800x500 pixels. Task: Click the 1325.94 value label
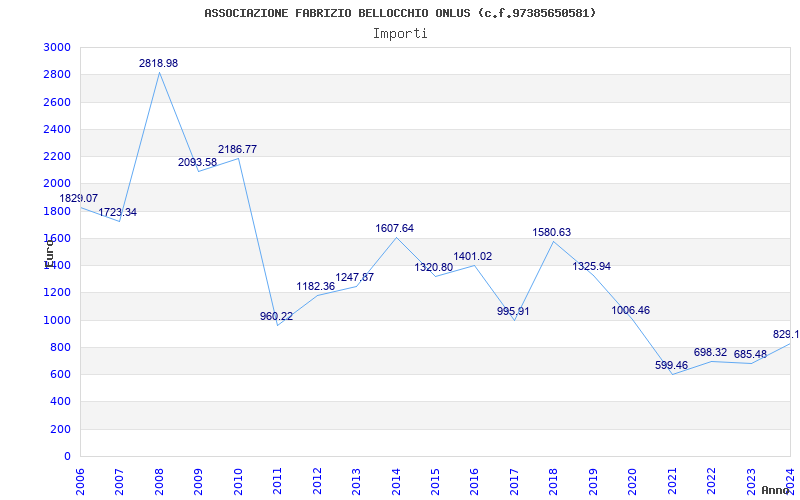point(591,266)
